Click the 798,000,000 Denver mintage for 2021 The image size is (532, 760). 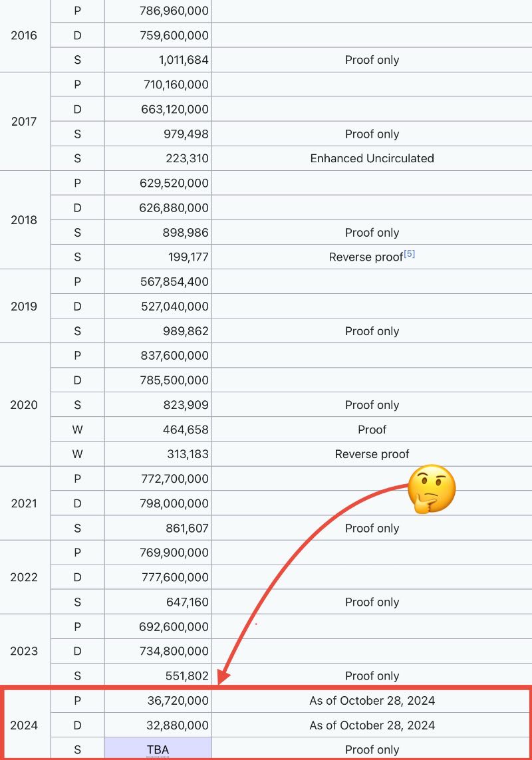point(175,503)
